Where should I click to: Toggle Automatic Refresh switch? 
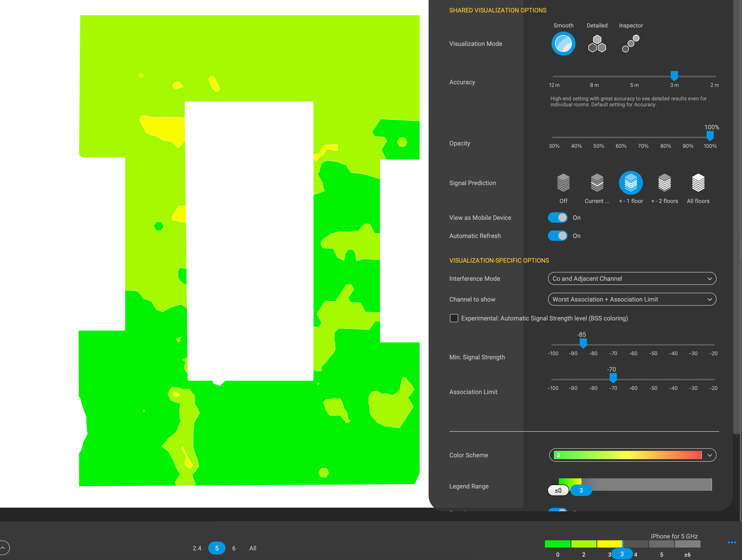pyautogui.click(x=558, y=236)
